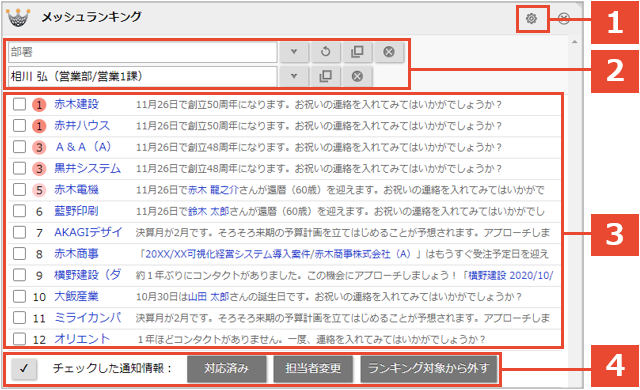Expand the 部署 dropdown arrow
Viewport: 640px width, 390px height.
click(x=293, y=52)
